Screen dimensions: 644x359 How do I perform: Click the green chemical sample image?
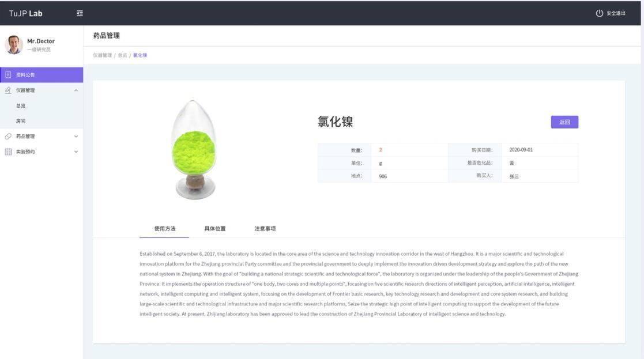[x=194, y=150]
